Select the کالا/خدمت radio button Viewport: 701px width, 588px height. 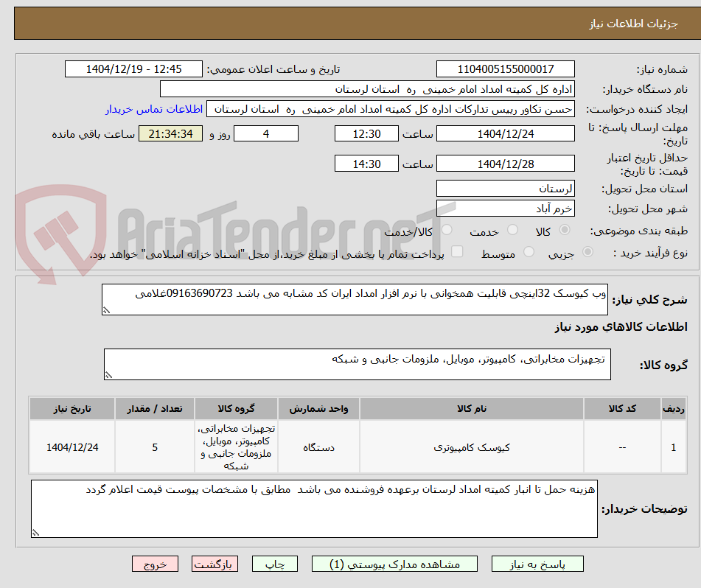[447, 230]
